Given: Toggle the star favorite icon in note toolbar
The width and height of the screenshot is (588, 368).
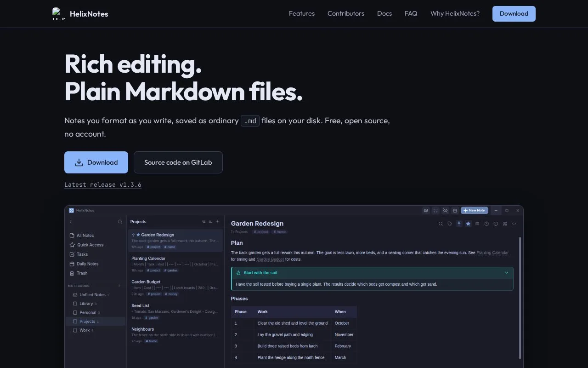Looking at the screenshot, I should (x=468, y=224).
